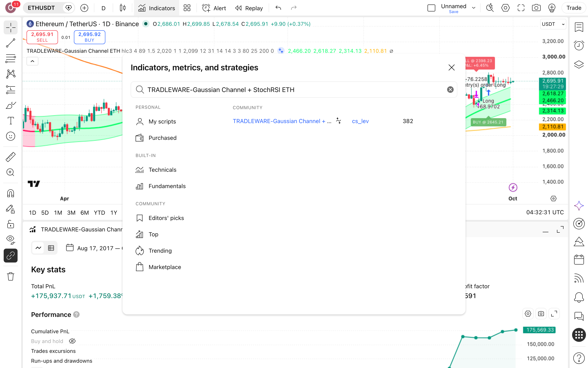Maximize the strategy tester panel
Viewport: 588px width, 368px height.
tap(560, 230)
